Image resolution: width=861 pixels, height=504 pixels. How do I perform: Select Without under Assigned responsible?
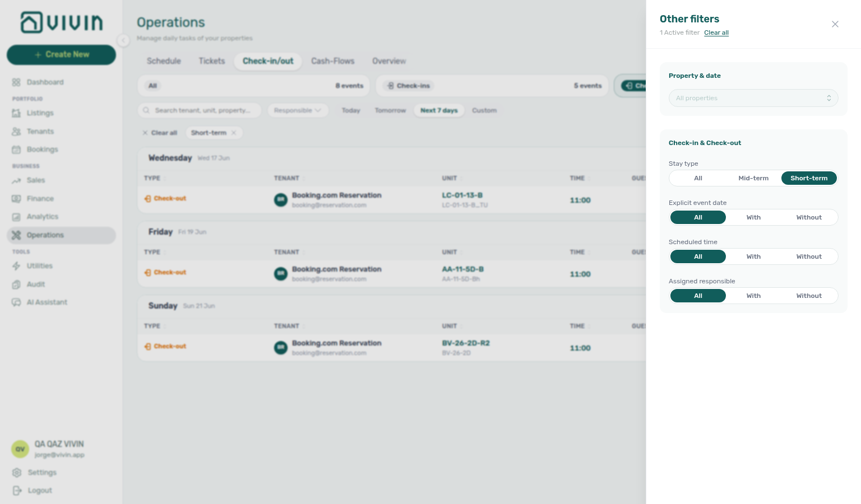[x=809, y=296]
